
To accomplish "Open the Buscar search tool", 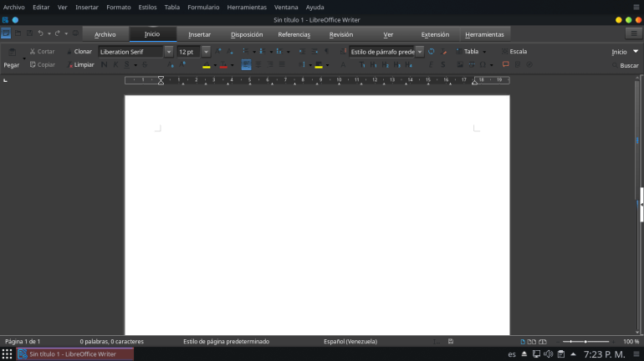I will [x=624, y=65].
